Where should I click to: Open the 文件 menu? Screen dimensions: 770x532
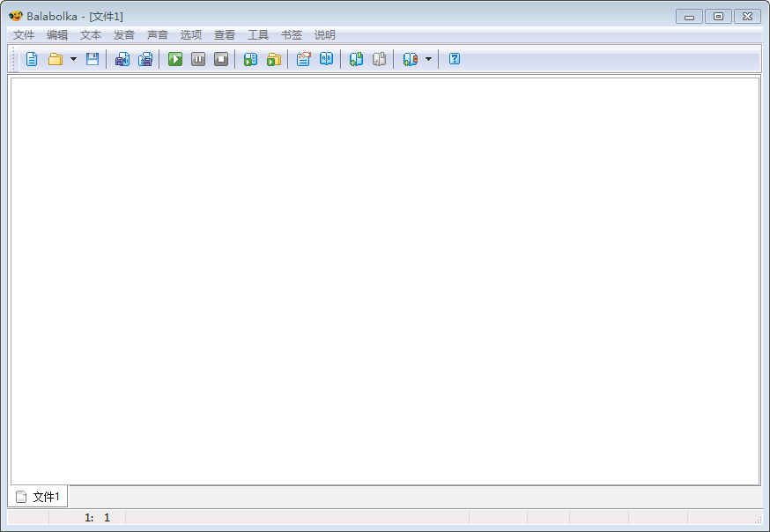pyautogui.click(x=24, y=35)
